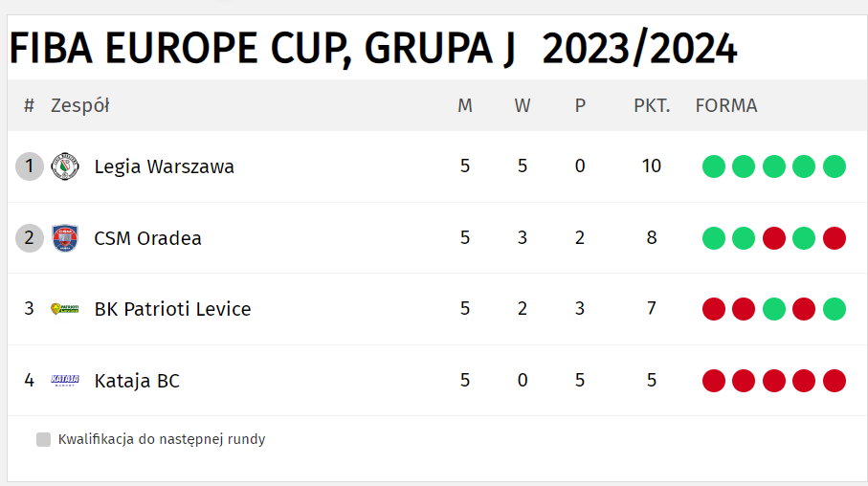Click the Zespół column header
The image size is (868, 486).
pyautogui.click(x=80, y=105)
